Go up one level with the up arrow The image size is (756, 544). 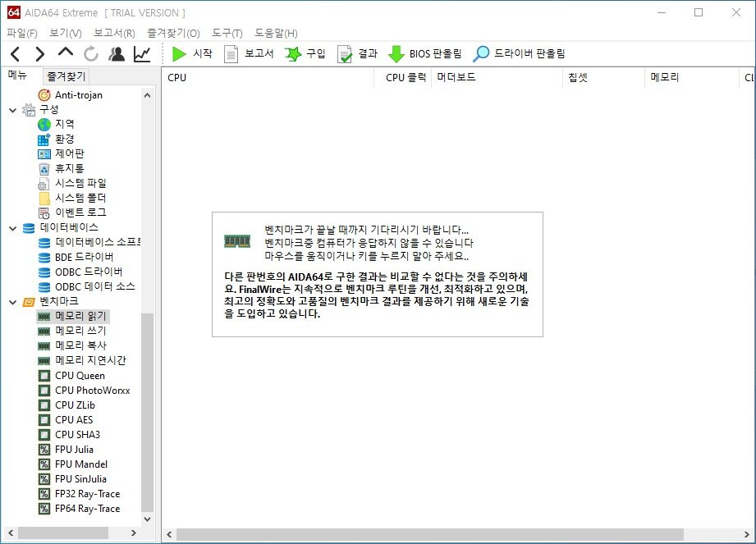66,53
